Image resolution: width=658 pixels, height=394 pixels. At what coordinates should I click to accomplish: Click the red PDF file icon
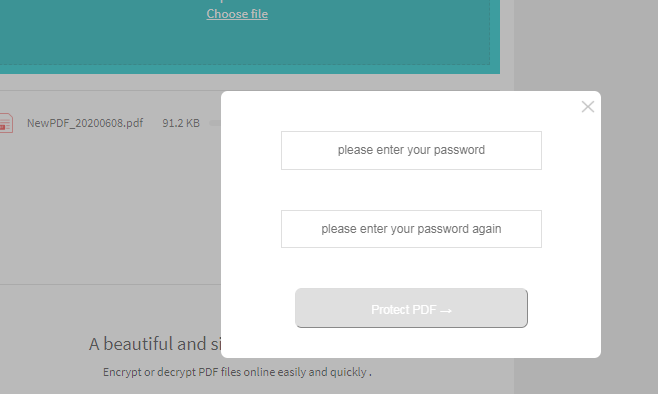click(x=6, y=123)
